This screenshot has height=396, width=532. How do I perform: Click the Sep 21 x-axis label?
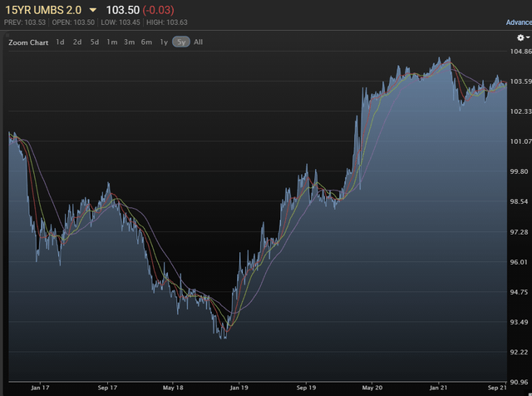coord(497,388)
